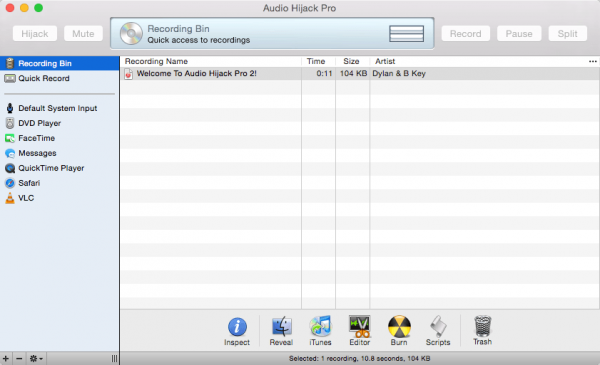The image size is (600, 365).
Task: Click the selection status bar text
Action: (359, 358)
